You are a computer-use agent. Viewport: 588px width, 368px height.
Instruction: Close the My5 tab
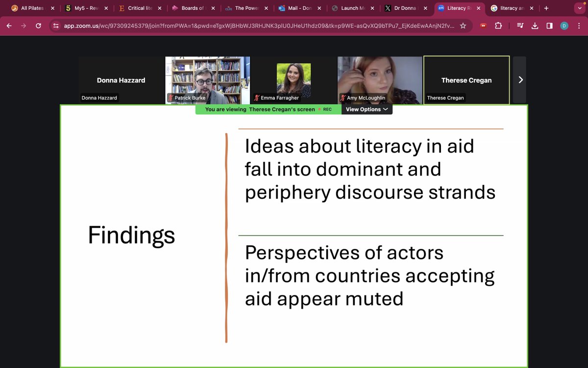[106, 8]
